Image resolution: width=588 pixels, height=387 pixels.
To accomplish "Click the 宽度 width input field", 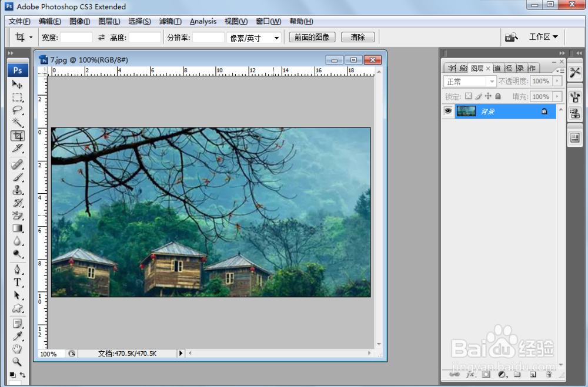I will [x=76, y=37].
